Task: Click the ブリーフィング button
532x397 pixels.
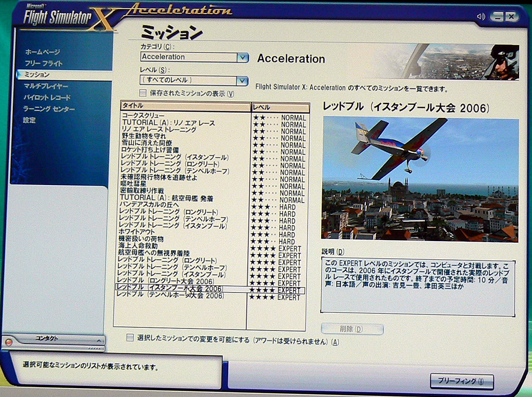Action: tap(461, 381)
